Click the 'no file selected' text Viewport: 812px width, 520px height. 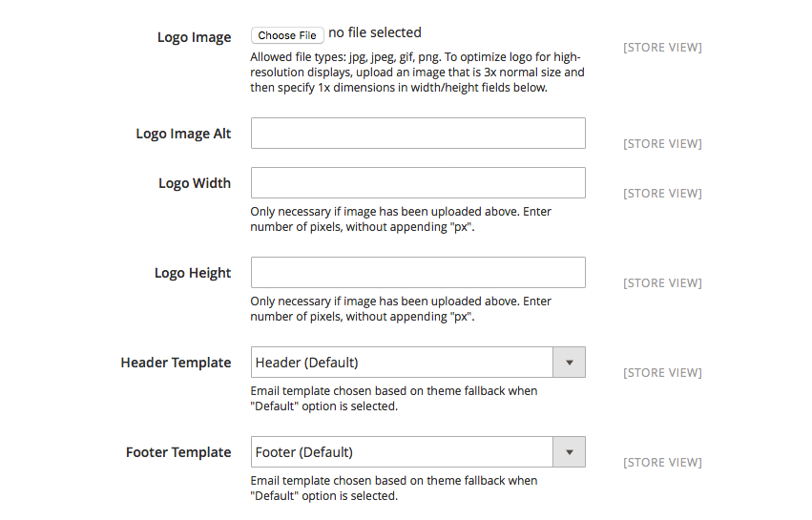pos(375,33)
